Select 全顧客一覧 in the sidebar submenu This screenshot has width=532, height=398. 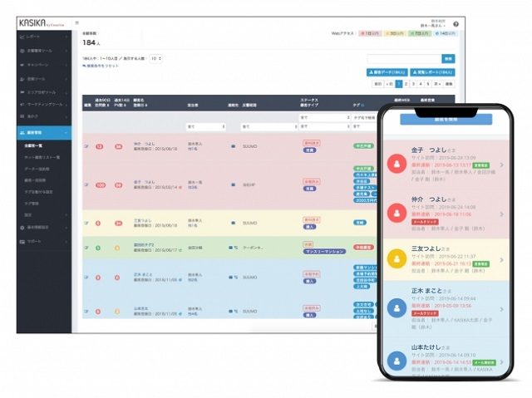coord(37,145)
